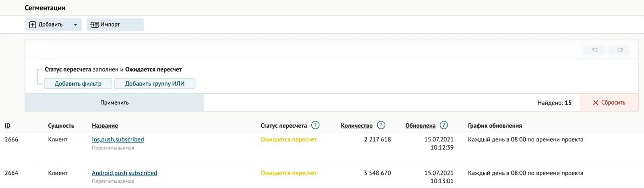
Task: Open the Ios,push,subscribed segment link
Action: 118,139
